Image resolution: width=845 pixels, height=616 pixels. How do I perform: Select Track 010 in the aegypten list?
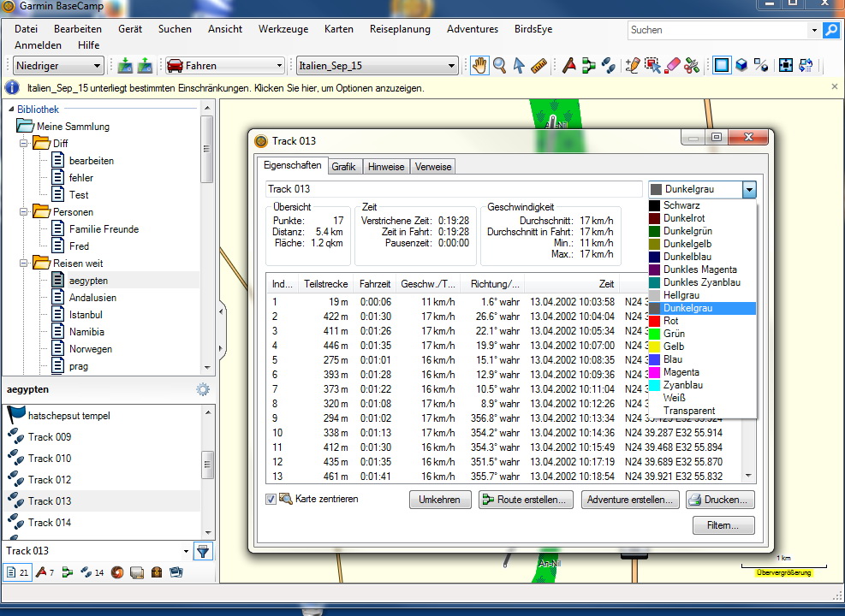tap(50, 459)
